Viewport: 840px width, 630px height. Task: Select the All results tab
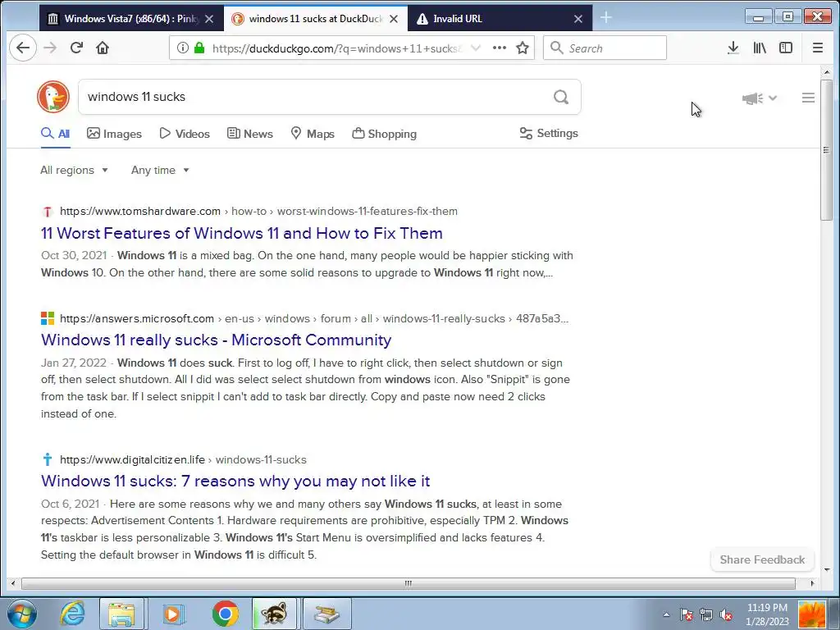55,134
